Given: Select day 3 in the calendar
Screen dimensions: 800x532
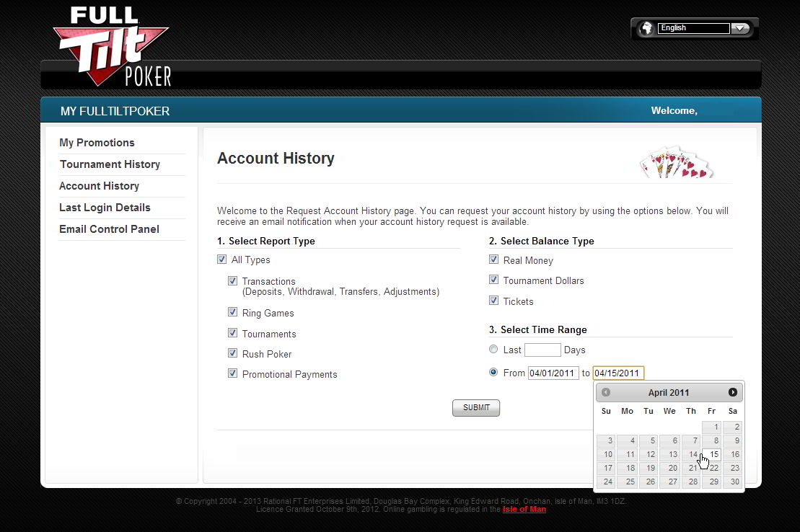Looking at the screenshot, I should pos(606,440).
